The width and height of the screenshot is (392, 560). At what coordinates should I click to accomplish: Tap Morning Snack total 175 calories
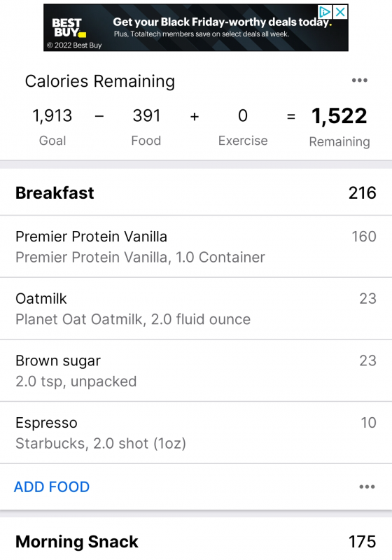coord(363,542)
